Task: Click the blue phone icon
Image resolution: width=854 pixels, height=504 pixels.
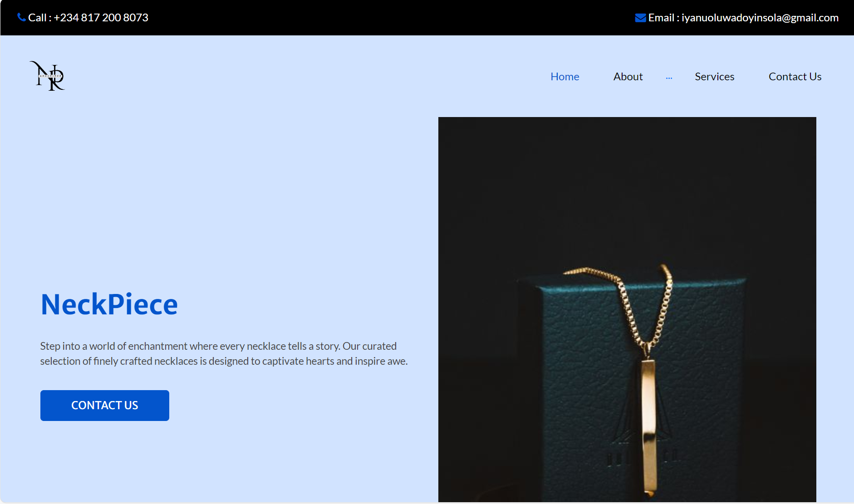Action: click(21, 17)
